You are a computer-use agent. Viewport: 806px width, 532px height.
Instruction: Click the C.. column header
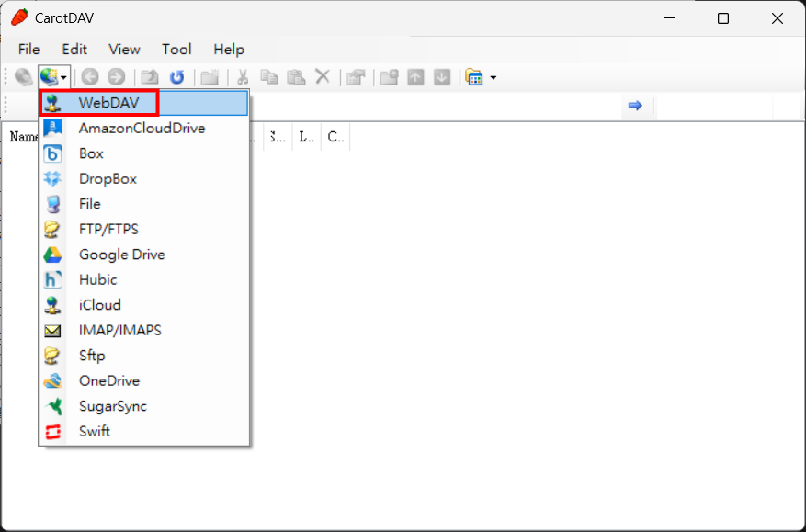click(335, 137)
